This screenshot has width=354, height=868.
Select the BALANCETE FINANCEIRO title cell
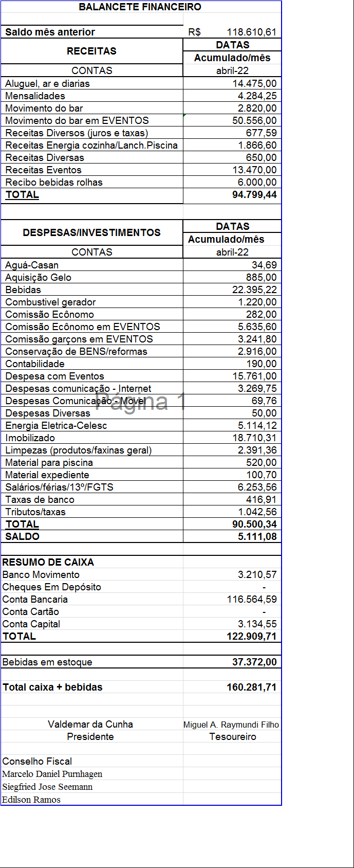pos(140,7)
